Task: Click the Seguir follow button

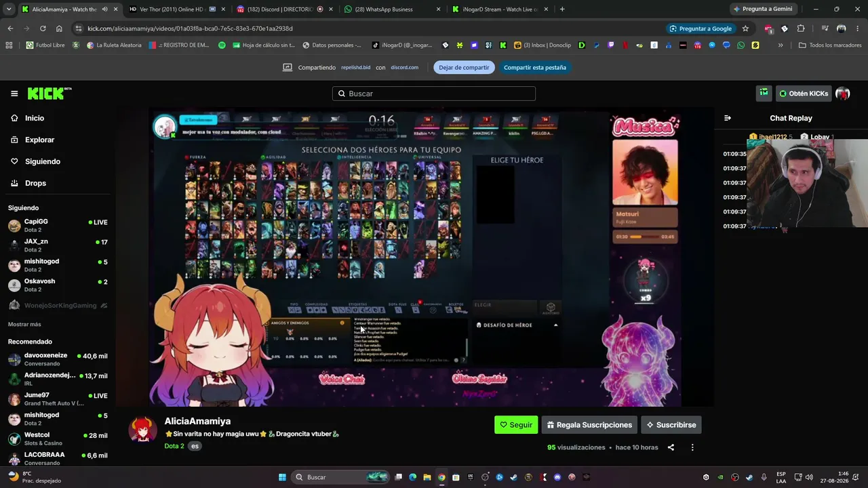Action: [516, 425]
